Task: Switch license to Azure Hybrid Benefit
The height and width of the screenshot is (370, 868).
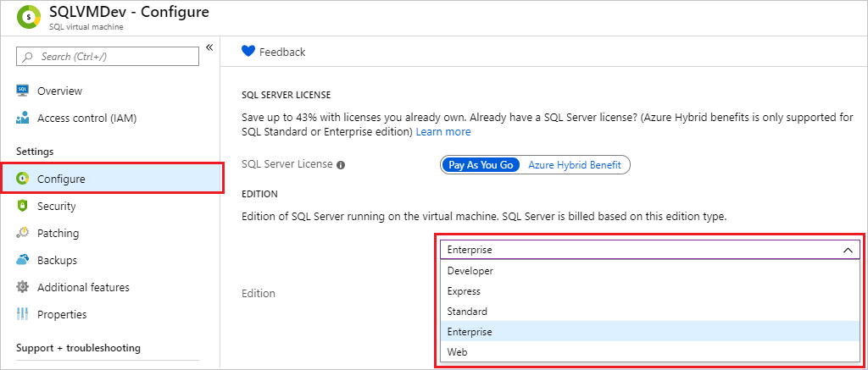Action: pos(574,165)
